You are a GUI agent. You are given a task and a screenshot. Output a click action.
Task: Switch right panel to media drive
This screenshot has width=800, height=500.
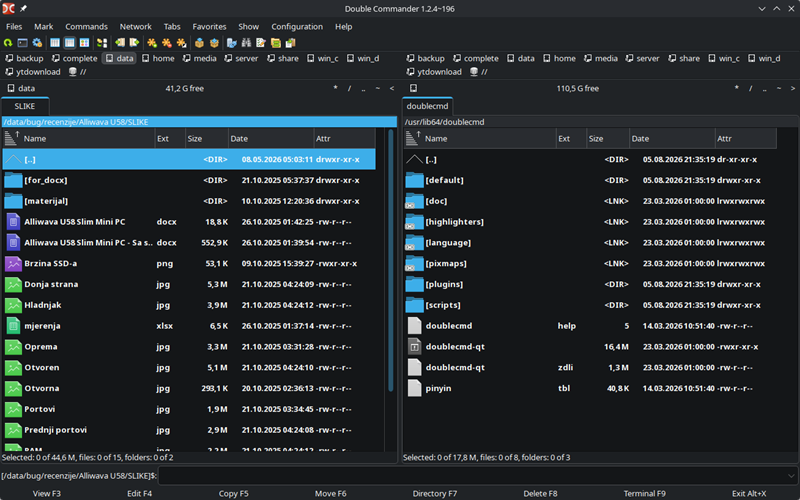coord(601,58)
